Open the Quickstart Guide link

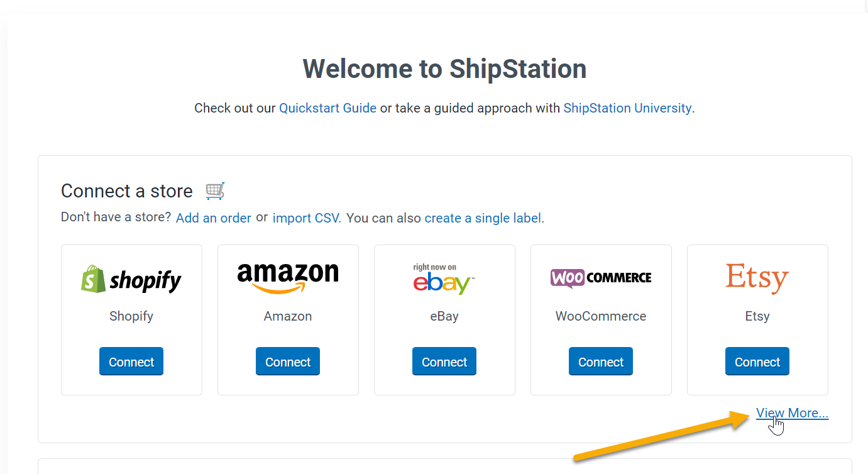(x=327, y=107)
